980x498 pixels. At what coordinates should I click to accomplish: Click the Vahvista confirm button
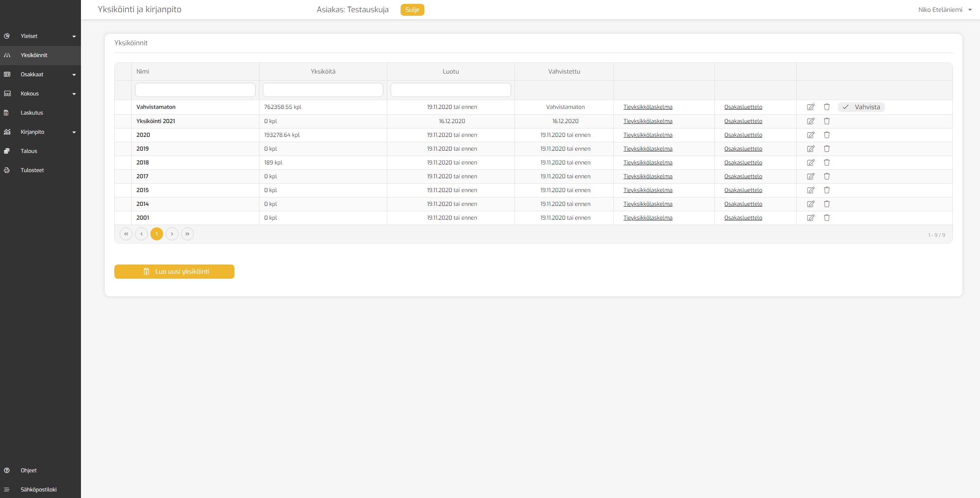[x=861, y=107]
